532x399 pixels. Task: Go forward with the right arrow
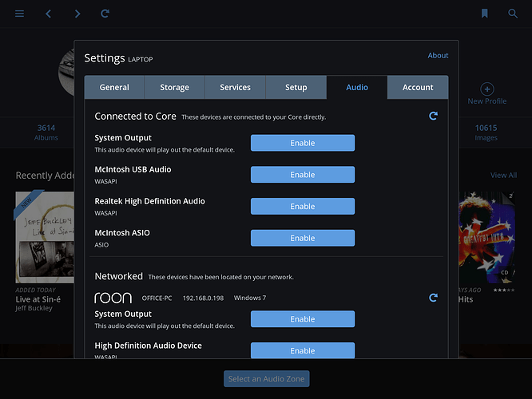77,14
